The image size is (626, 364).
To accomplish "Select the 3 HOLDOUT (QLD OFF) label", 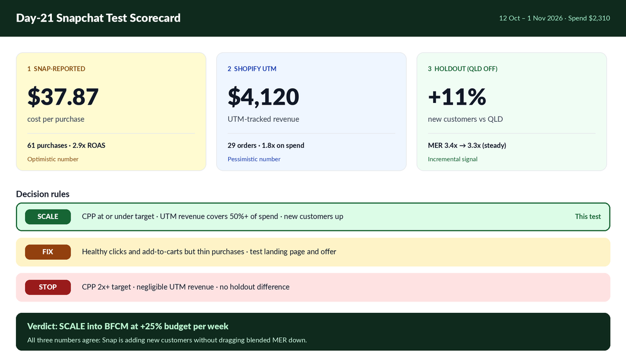I will tap(463, 69).
